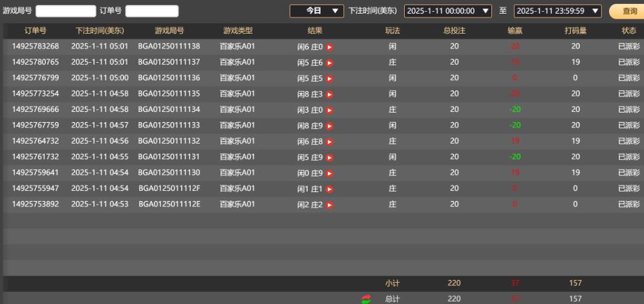The height and width of the screenshot is (304, 644).
Task: Select order number 14925764732
Action: tap(36, 141)
